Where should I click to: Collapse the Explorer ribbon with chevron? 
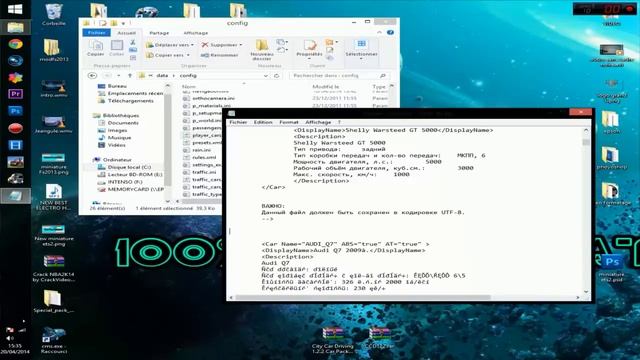tap(379, 33)
